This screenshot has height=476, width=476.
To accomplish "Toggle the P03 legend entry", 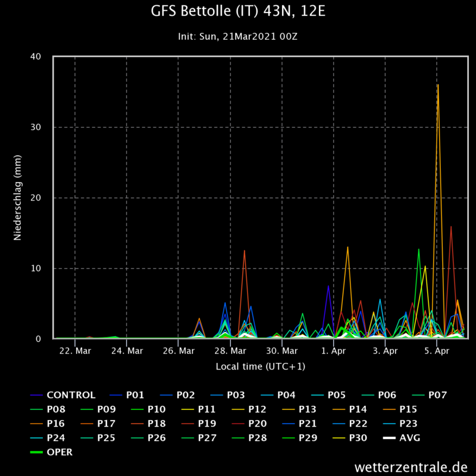I will 228,395.
